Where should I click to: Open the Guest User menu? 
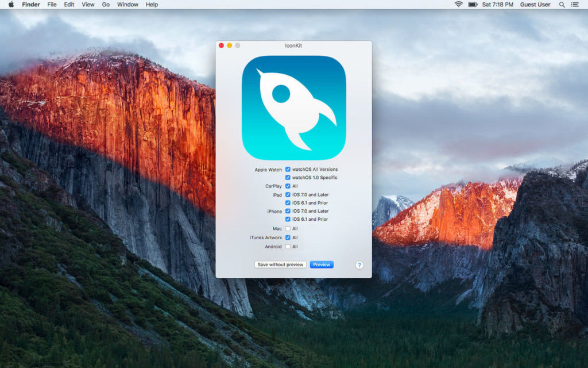[535, 5]
